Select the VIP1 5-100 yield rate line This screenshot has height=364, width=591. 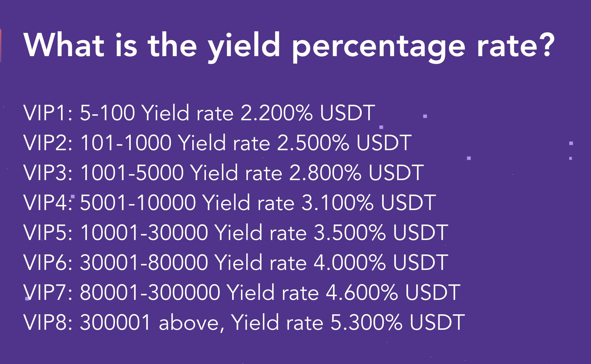[199, 113]
